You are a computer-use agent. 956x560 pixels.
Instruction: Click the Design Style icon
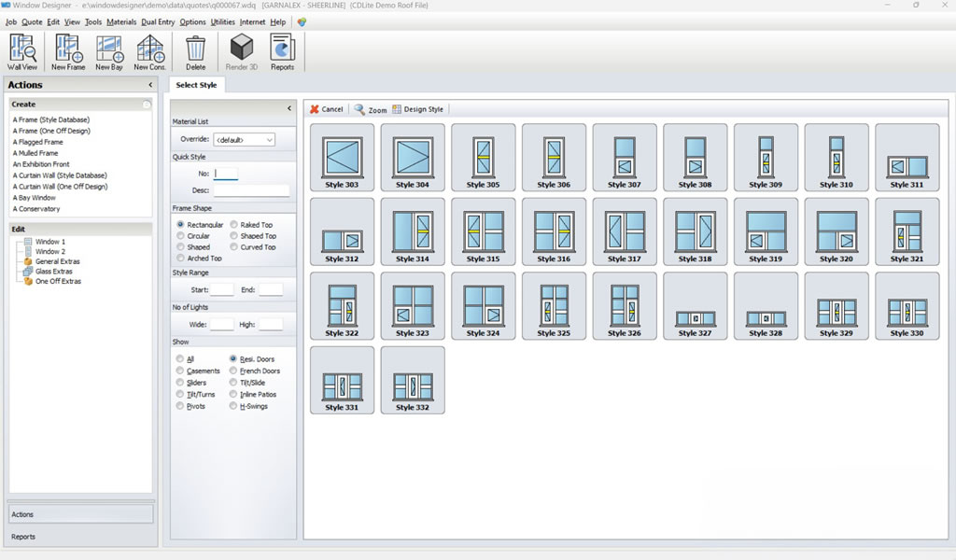398,109
